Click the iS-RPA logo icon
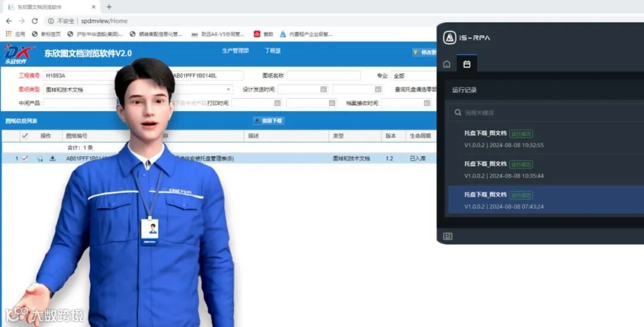Viewport: 644px width, 327px height. click(450, 38)
